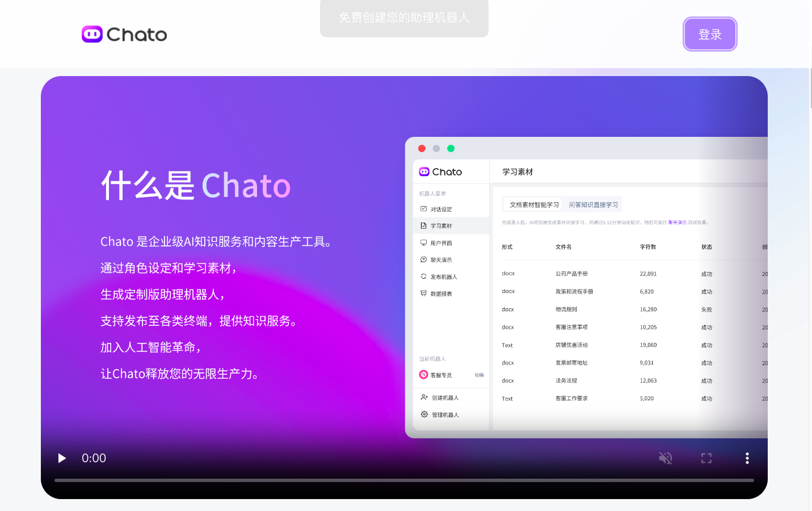This screenshot has height=511, width=812.
Task: Click the green dot of the app window
Action: [x=451, y=149]
